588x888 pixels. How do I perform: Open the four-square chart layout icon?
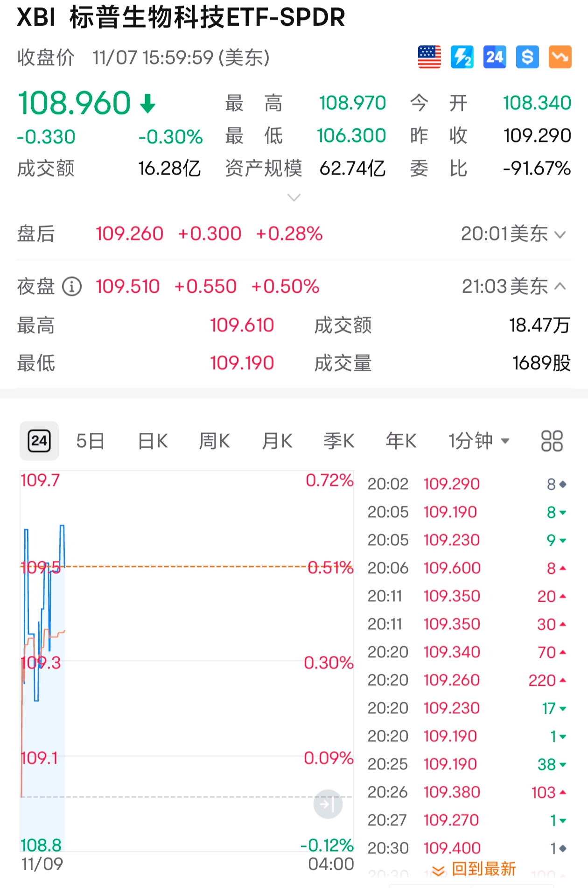(552, 441)
